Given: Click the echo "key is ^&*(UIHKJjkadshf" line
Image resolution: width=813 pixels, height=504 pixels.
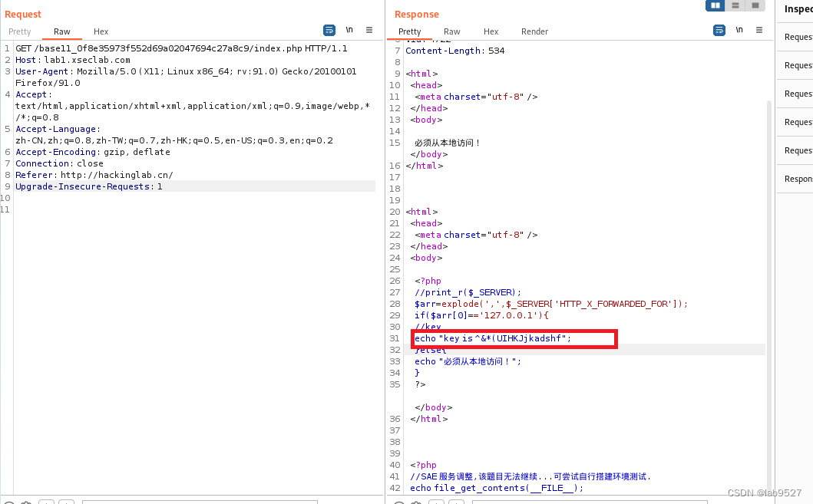Looking at the screenshot, I should click(493, 338).
